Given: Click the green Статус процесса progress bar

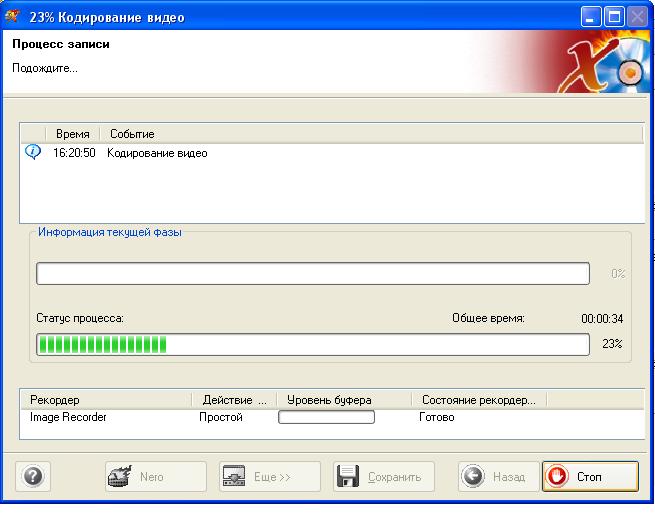Looking at the screenshot, I should coord(313,345).
